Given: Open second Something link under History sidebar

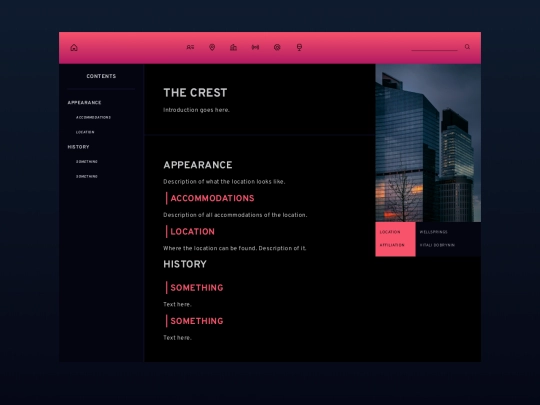Looking at the screenshot, I should (87, 176).
